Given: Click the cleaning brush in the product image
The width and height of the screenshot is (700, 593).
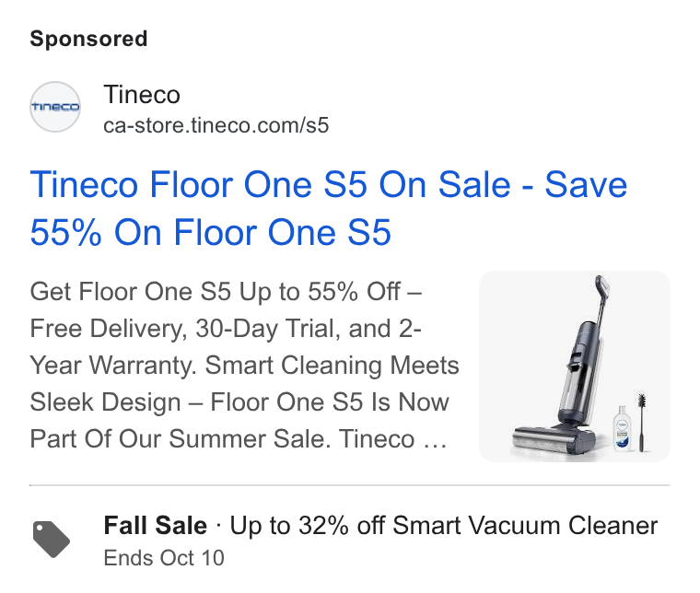Looking at the screenshot, I should [x=642, y=422].
